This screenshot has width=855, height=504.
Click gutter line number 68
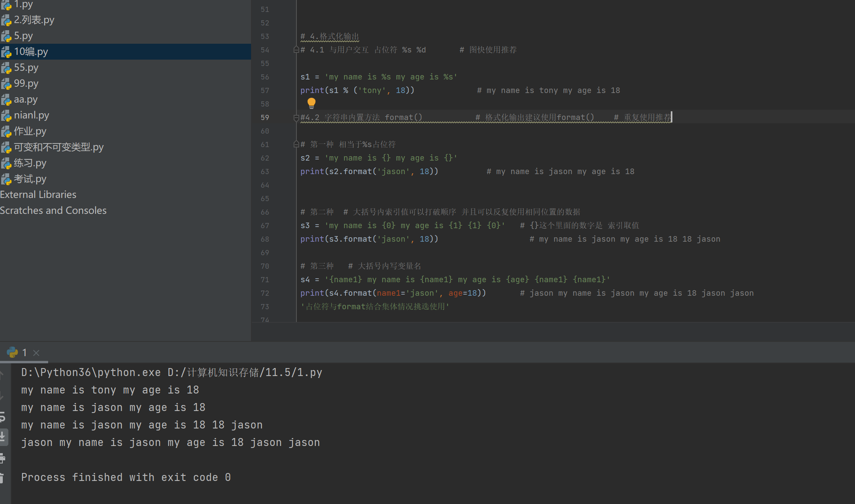[x=265, y=239]
